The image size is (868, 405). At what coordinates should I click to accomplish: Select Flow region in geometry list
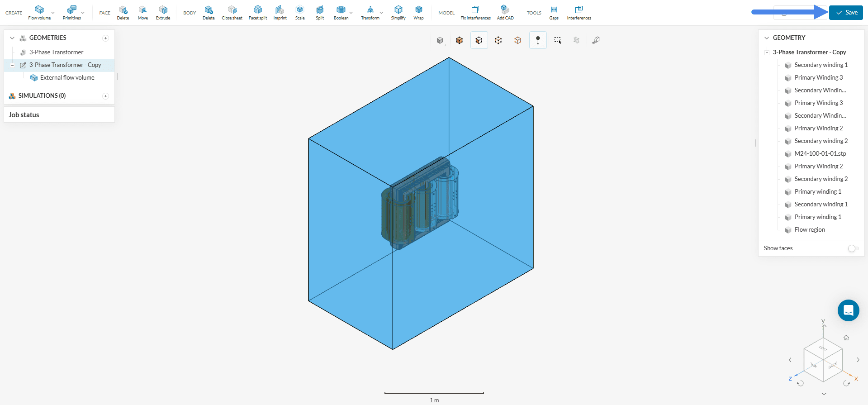tap(809, 230)
